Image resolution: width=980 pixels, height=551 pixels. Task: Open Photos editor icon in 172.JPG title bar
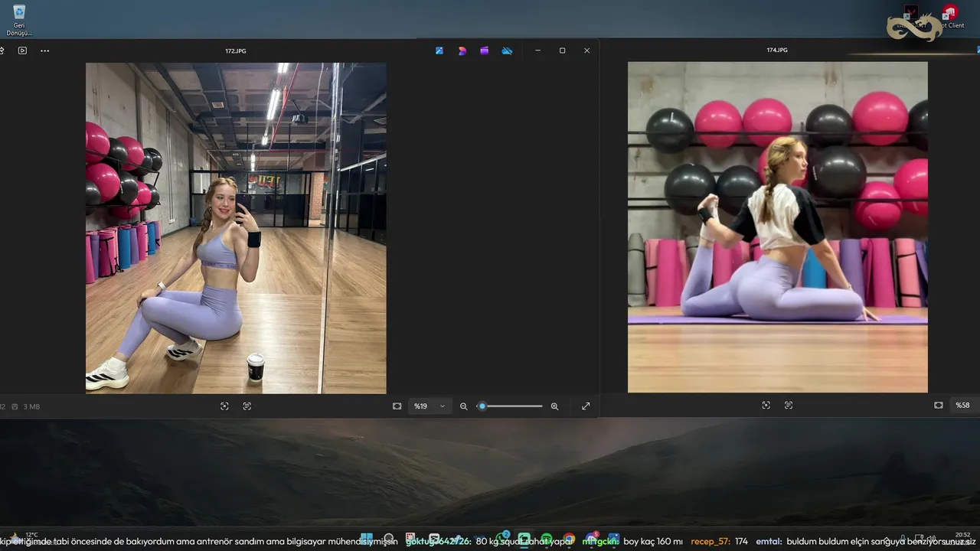[439, 51]
